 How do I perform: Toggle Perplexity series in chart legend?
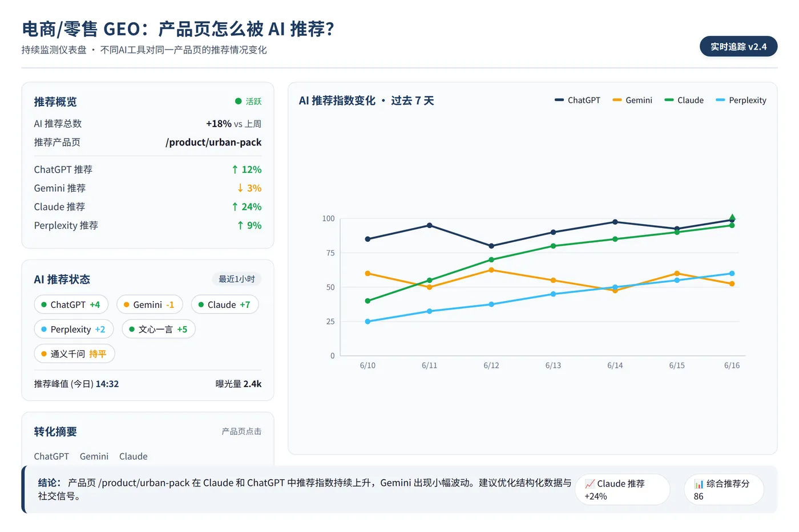tap(741, 100)
